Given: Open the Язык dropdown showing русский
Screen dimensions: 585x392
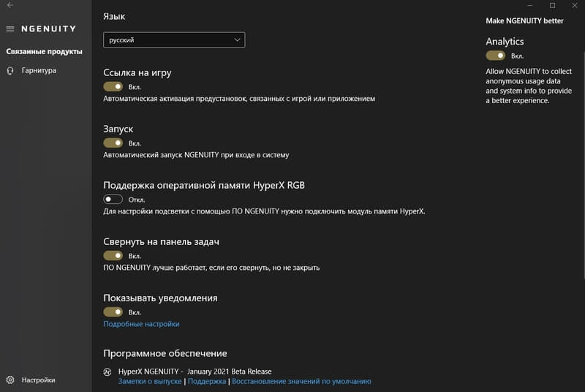Looking at the screenshot, I should click(174, 40).
